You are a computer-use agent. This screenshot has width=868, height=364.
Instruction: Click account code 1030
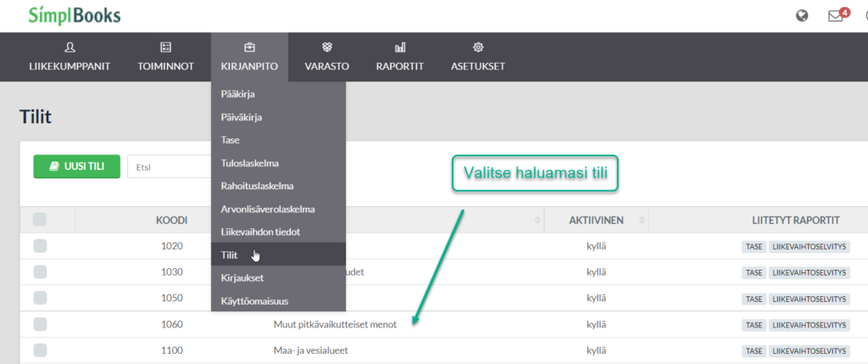pos(171,272)
